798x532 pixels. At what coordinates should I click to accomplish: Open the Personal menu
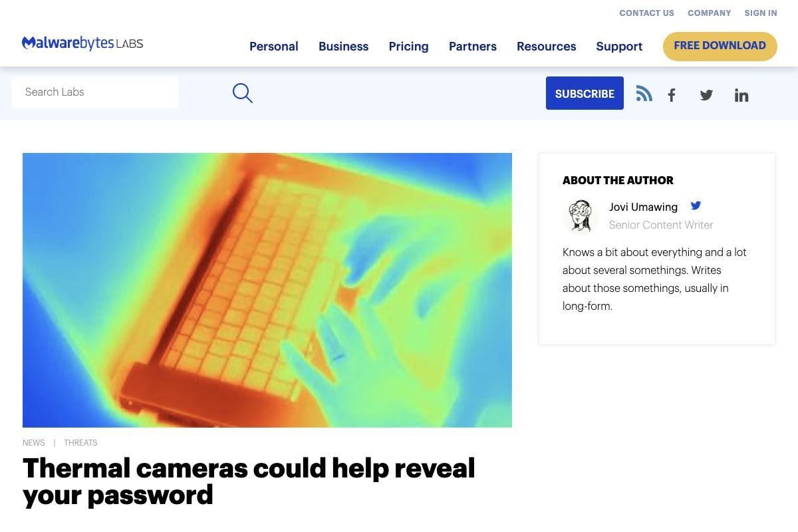(x=274, y=47)
